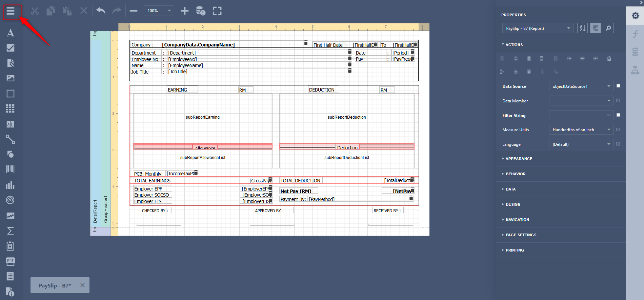
Task: Select the Rich Text tool
Action: coord(11,63)
